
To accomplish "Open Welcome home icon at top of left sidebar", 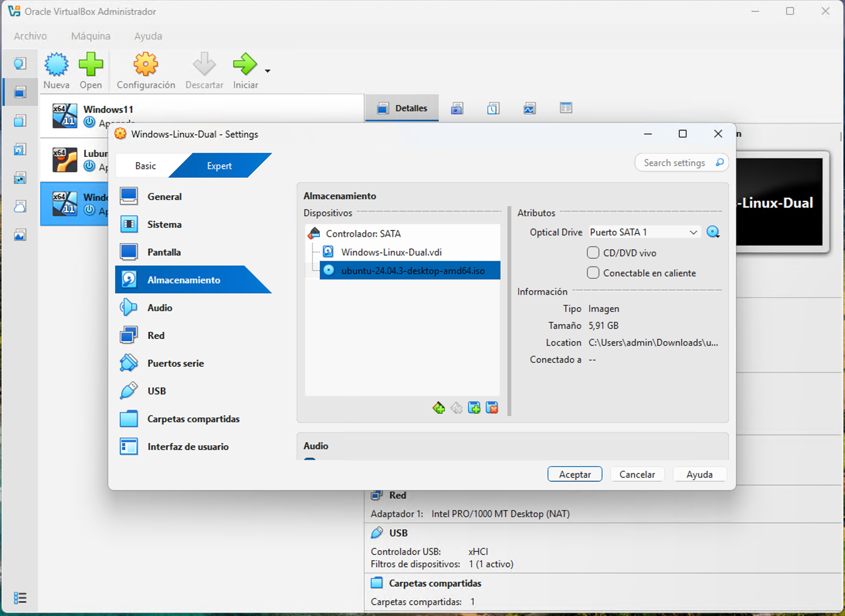I will [20, 64].
